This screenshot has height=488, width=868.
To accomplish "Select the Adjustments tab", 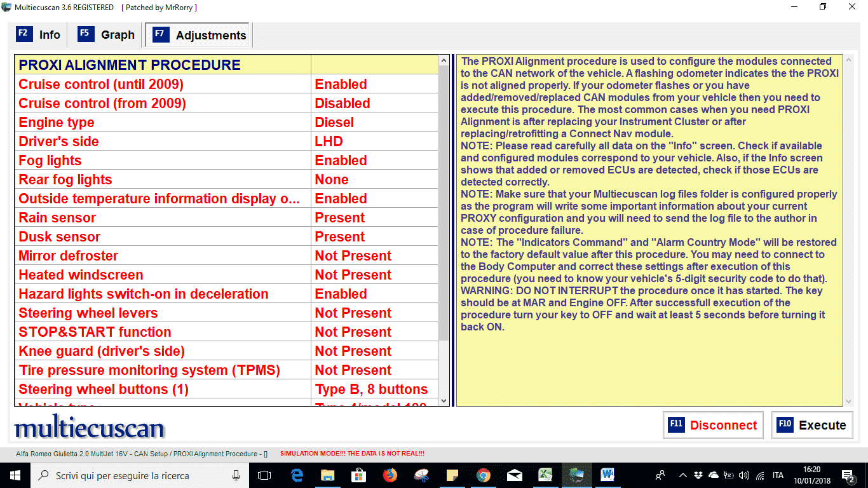I will tap(199, 35).
